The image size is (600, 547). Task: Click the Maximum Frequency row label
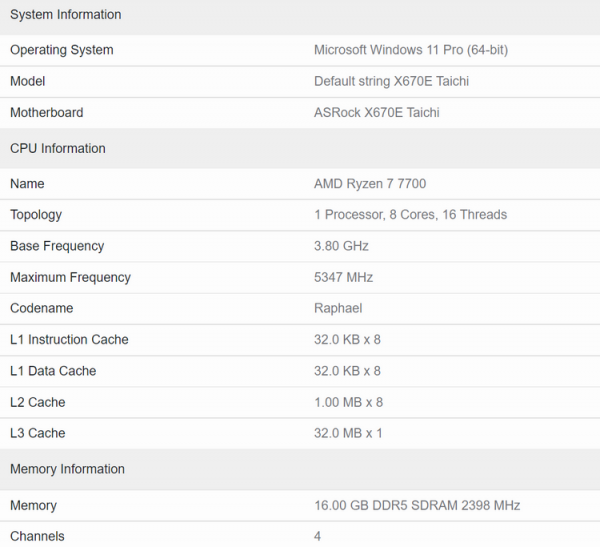point(70,277)
